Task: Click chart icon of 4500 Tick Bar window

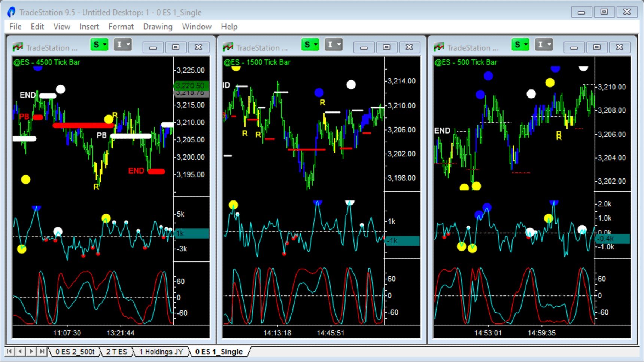Action: tap(18, 47)
